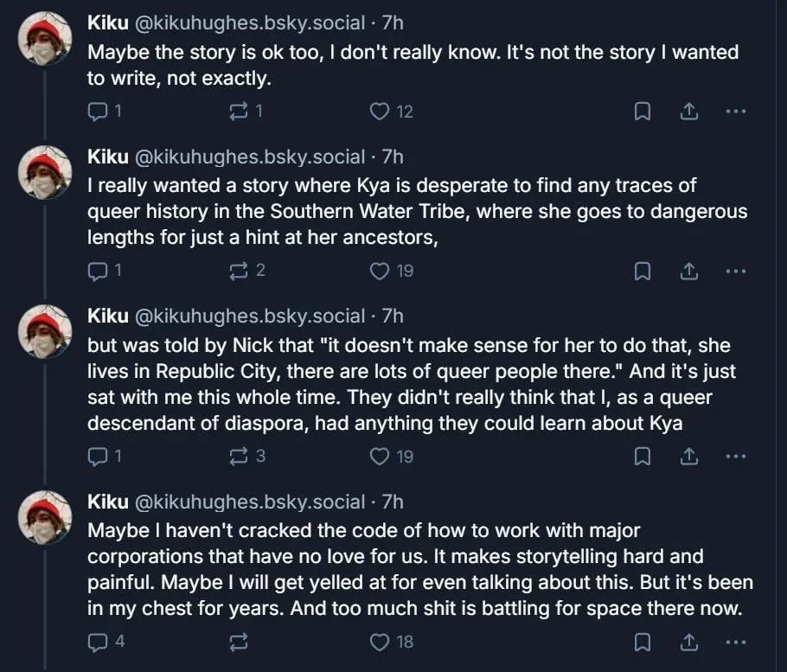Viewport: 787px width, 672px height.
Task: Bookmark the 'not the story I wanted' post
Action: [643, 111]
